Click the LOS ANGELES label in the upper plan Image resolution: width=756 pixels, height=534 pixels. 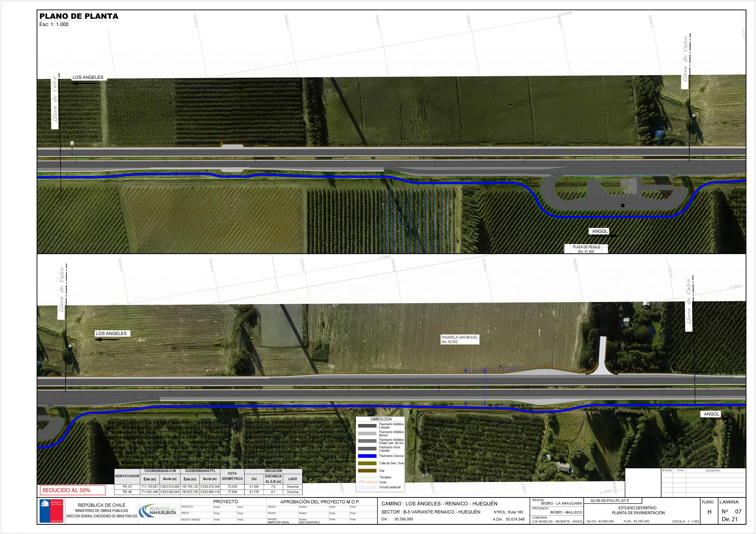coord(88,77)
